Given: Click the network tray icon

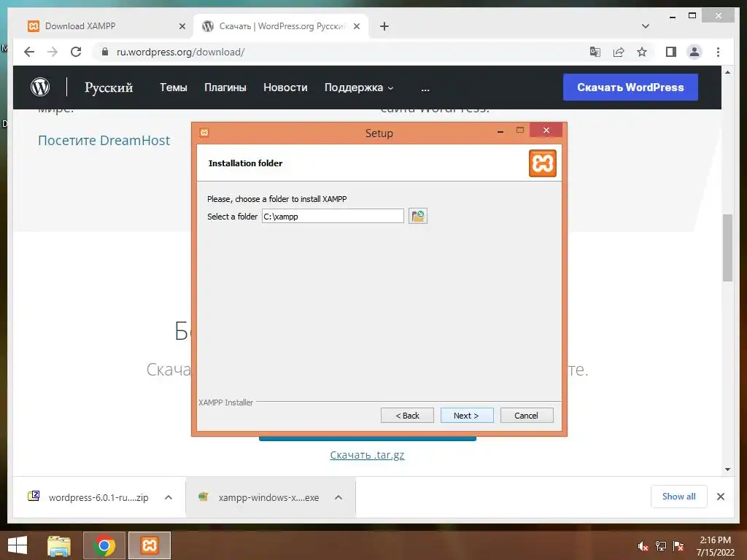Looking at the screenshot, I should (x=661, y=546).
